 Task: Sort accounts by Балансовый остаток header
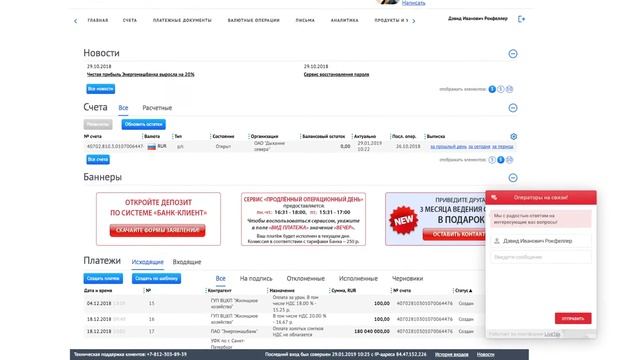coord(324,136)
